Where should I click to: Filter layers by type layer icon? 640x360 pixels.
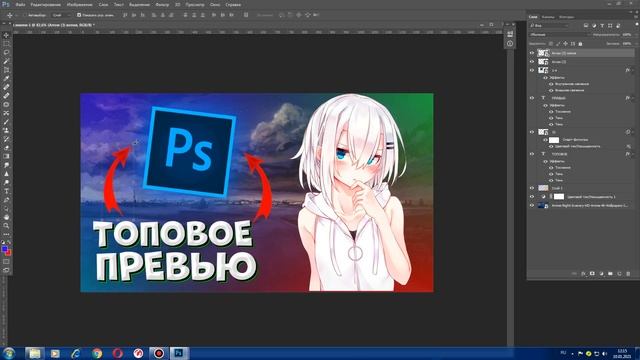(x=602, y=26)
